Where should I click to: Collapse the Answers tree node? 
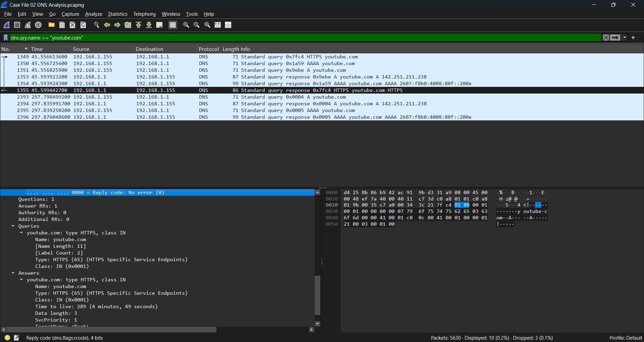[x=13, y=273]
